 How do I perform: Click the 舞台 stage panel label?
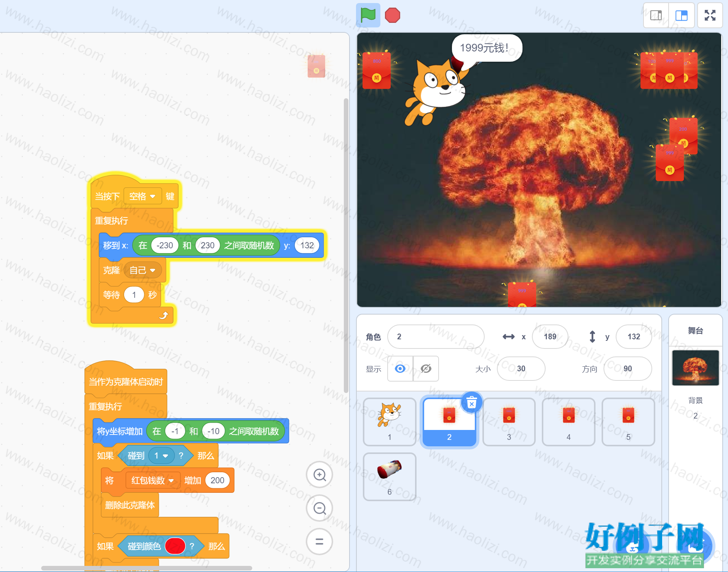click(695, 331)
